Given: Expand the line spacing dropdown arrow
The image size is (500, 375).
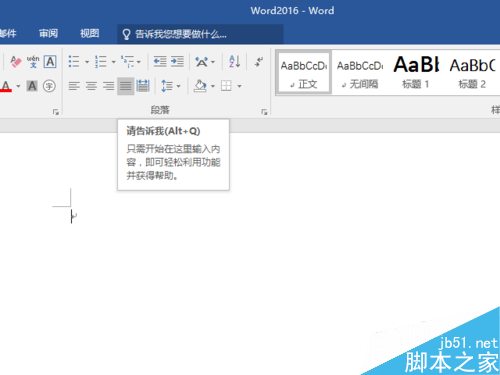Looking at the screenshot, I should coord(179,86).
